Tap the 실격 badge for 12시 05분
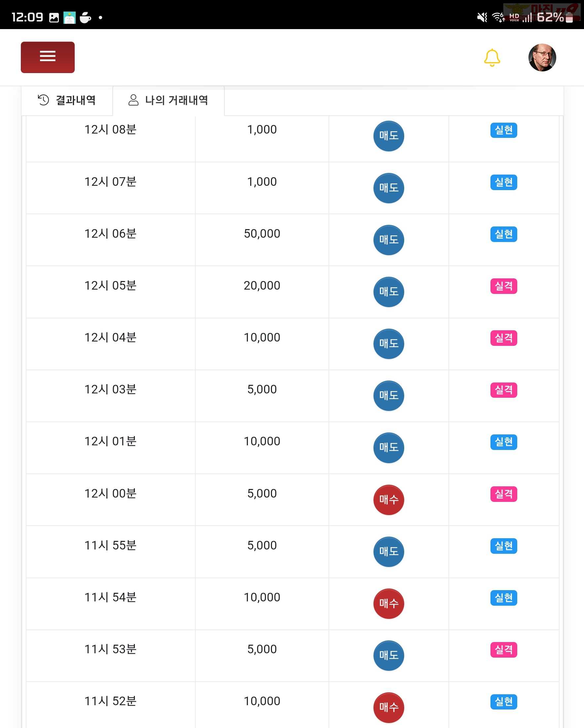Viewport: 584px width, 728px height. 504,286
